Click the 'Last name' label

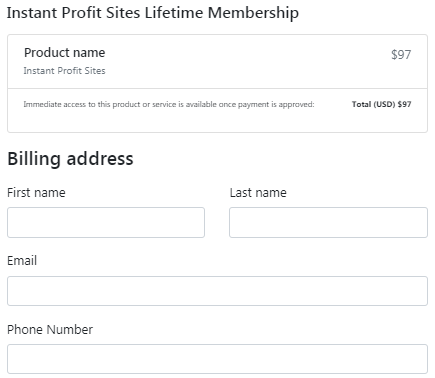(x=258, y=193)
